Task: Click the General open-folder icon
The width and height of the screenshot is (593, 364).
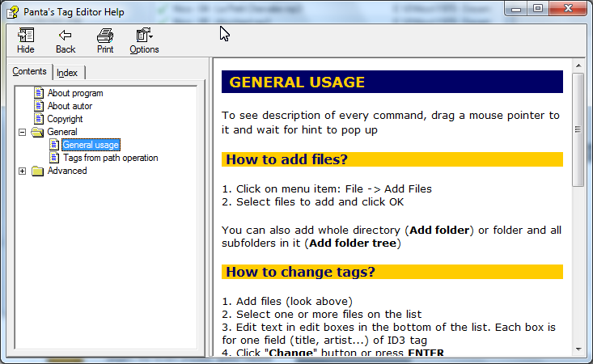Action: [x=37, y=132]
